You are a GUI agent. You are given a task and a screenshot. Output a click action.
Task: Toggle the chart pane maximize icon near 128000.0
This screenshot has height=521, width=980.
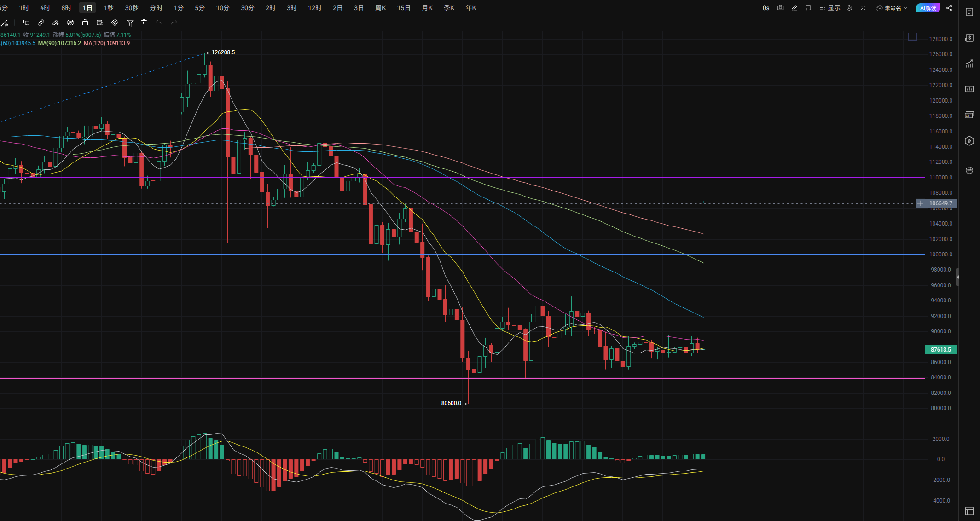912,37
